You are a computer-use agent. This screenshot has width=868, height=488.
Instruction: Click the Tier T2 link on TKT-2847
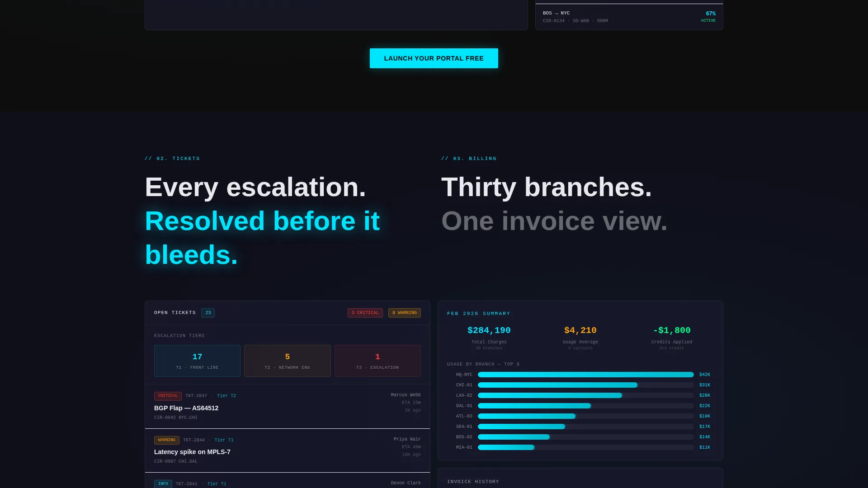tap(226, 396)
